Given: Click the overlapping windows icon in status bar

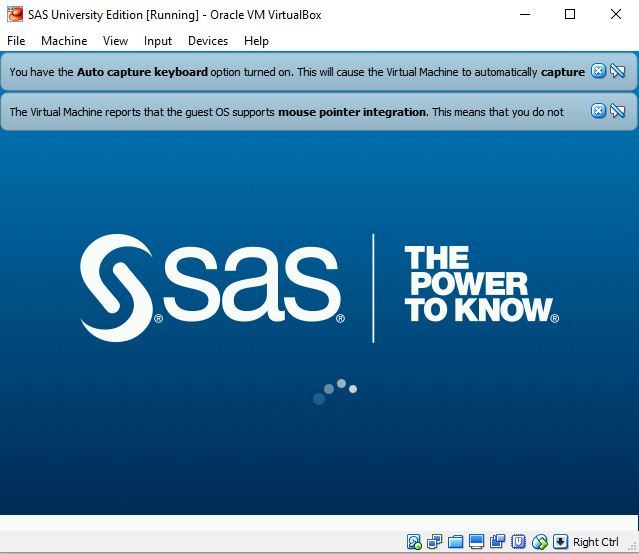Looking at the screenshot, I should 497,542.
